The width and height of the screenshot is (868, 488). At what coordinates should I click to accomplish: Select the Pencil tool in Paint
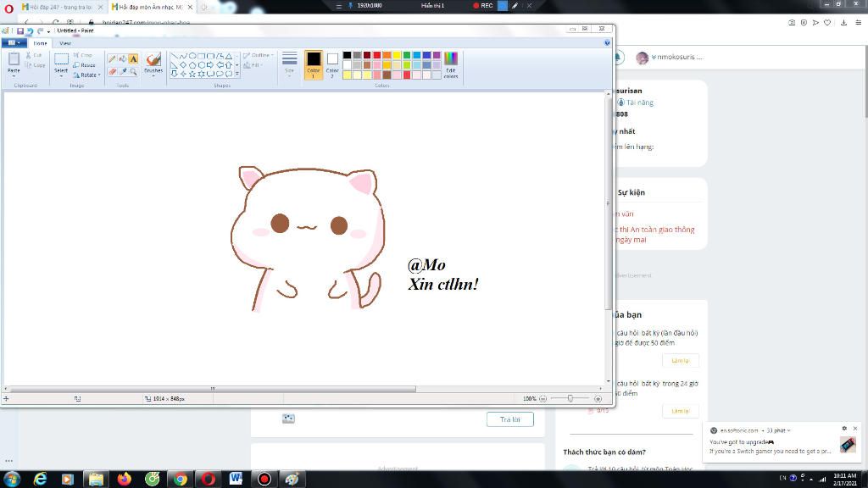(112, 58)
